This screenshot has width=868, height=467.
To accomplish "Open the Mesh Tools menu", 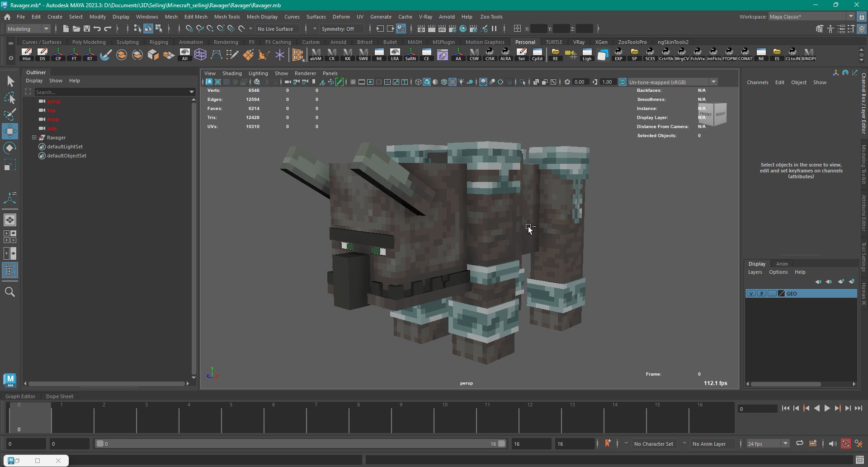I will click(227, 17).
